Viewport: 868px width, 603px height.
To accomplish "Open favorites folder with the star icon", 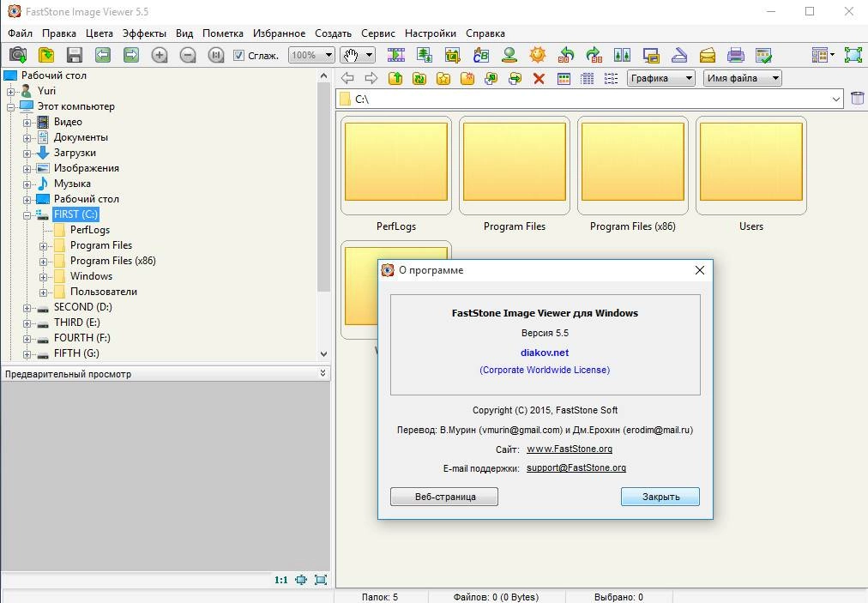I will 443,79.
